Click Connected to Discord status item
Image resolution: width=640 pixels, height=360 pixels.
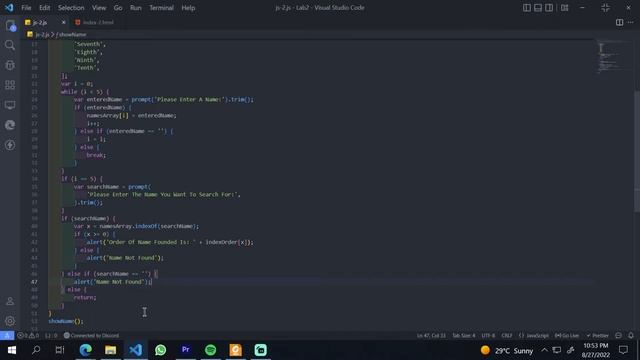coord(91,336)
